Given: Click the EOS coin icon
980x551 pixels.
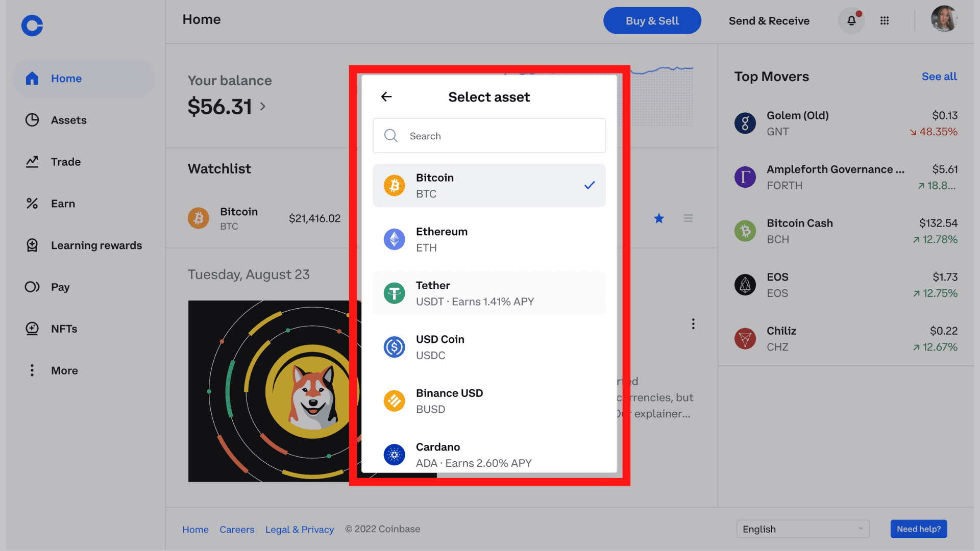Looking at the screenshot, I should point(745,285).
